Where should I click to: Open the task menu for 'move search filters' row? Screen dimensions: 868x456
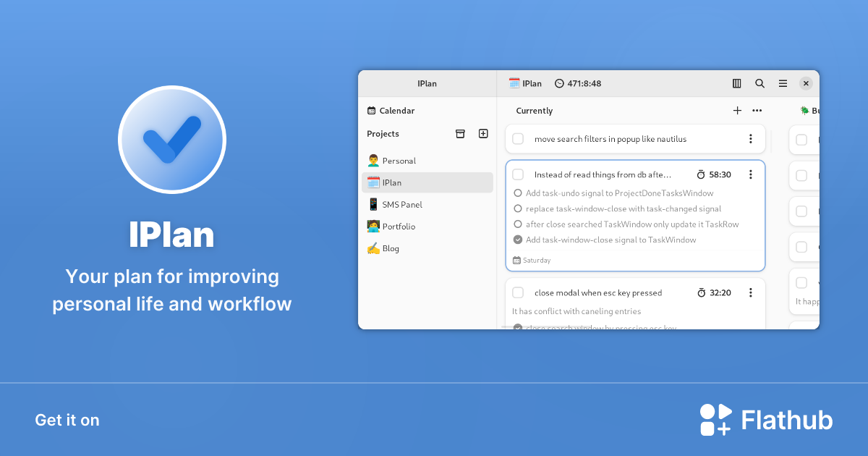tap(750, 138)
